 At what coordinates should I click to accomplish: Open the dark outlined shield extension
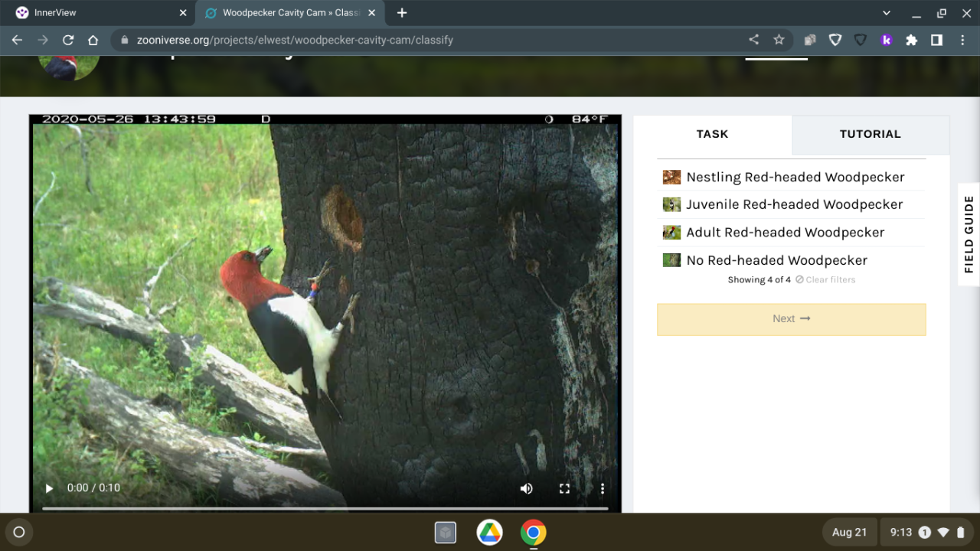coord(861,40)
